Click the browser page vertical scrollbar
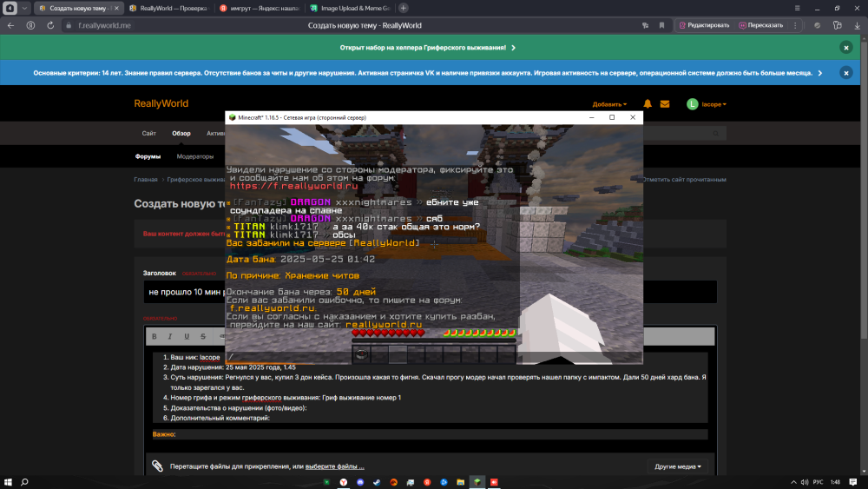This screenshot has height=489, width=868. click(x=864, y=188)
